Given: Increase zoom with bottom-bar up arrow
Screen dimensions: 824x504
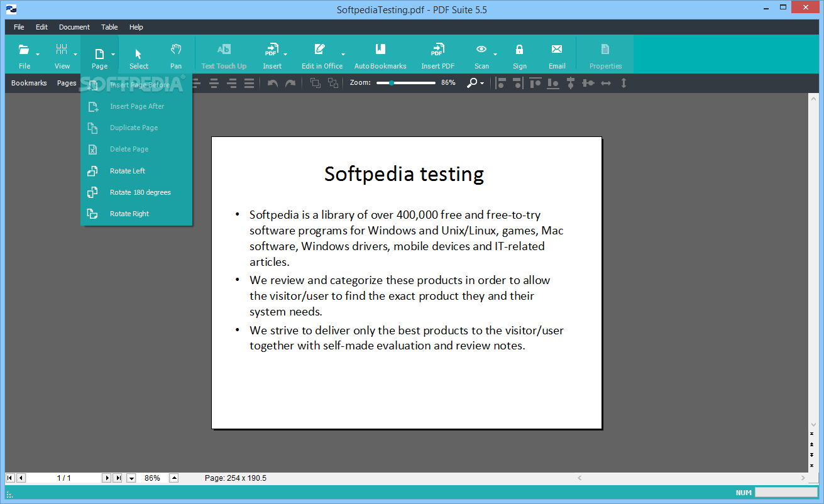Looking at the screenshot, I should [174, 478].
